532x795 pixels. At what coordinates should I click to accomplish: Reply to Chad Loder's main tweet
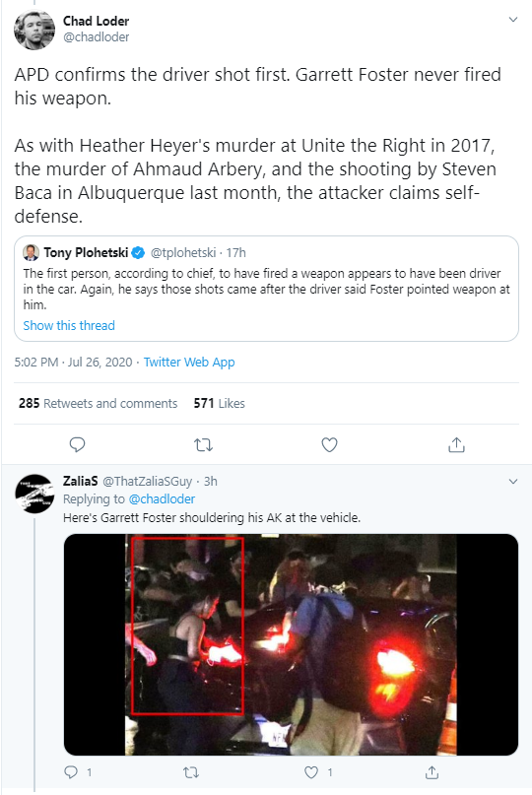point(77,444)
